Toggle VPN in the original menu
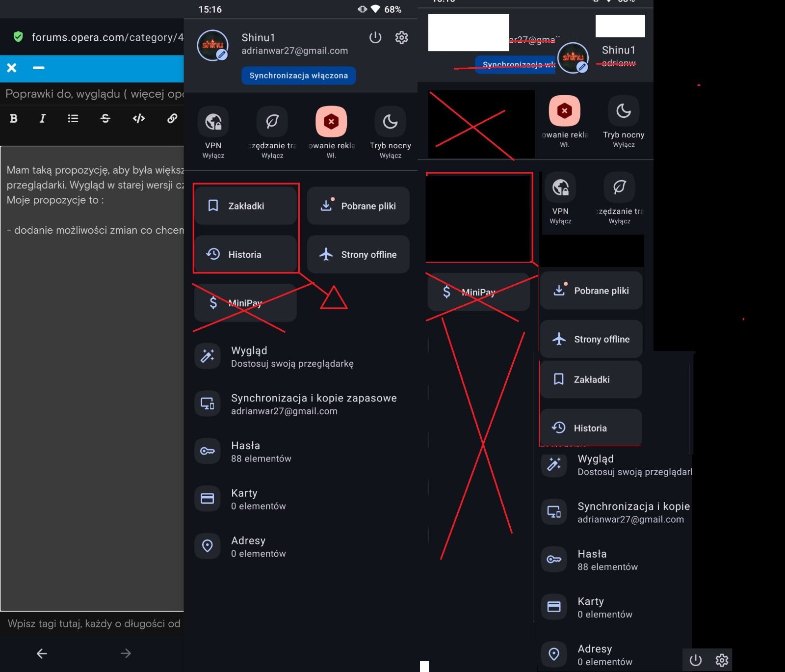Image resolution: width=785 pixels, height=672 pixels. pos(213,121)
